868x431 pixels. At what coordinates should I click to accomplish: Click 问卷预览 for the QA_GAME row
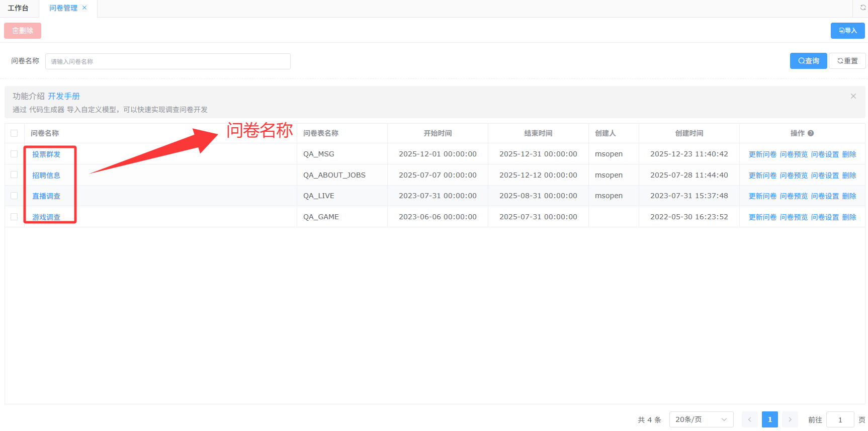point(794,217)
